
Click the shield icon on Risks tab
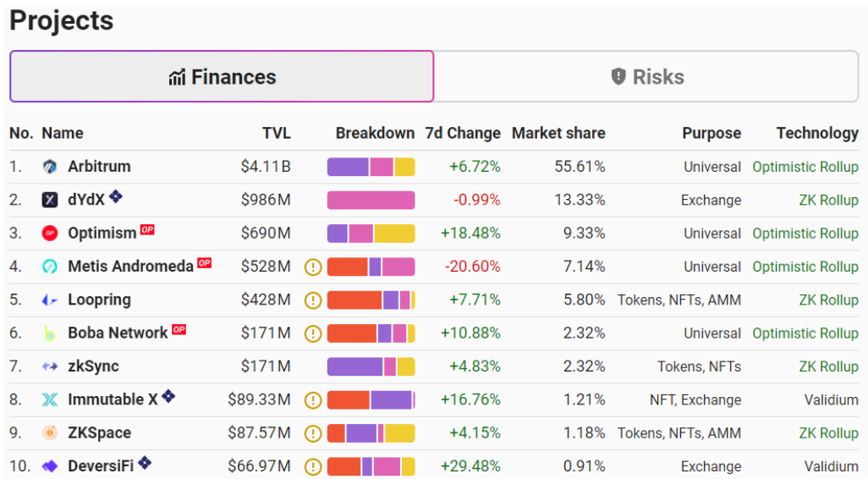click(x=618, y=76)
